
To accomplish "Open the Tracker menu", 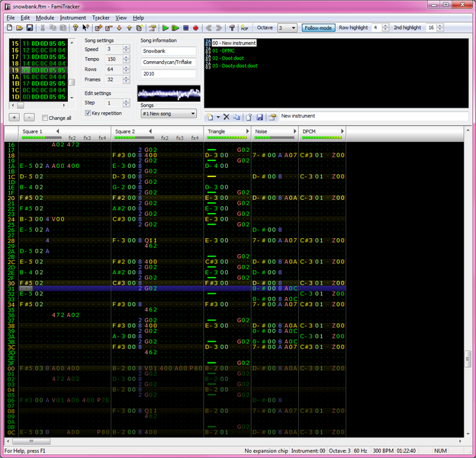I will point(101,17).
